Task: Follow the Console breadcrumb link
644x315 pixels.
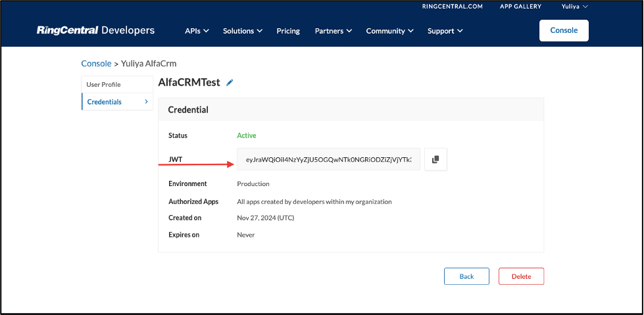Action: click(96, 64)
